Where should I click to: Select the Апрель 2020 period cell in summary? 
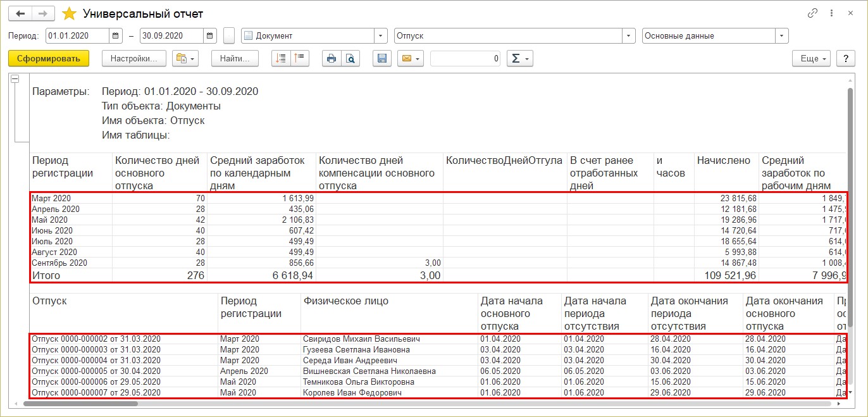(x=71, y=209)
